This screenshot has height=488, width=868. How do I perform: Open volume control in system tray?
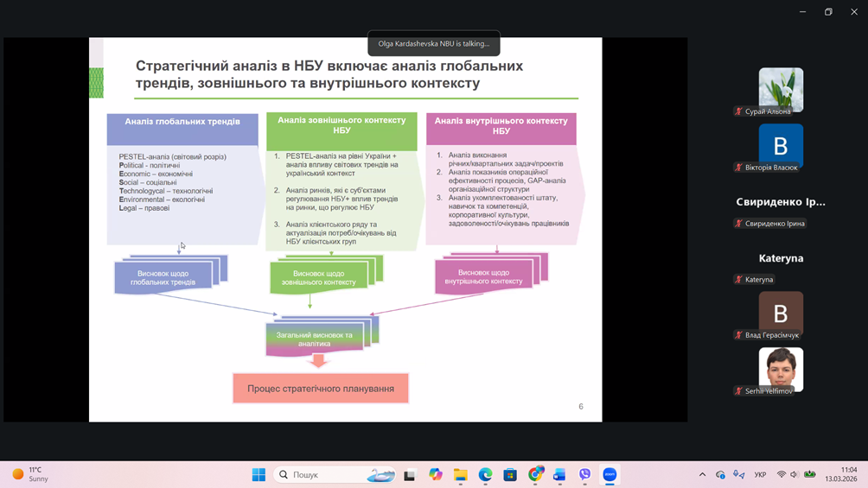click(794, 474)
